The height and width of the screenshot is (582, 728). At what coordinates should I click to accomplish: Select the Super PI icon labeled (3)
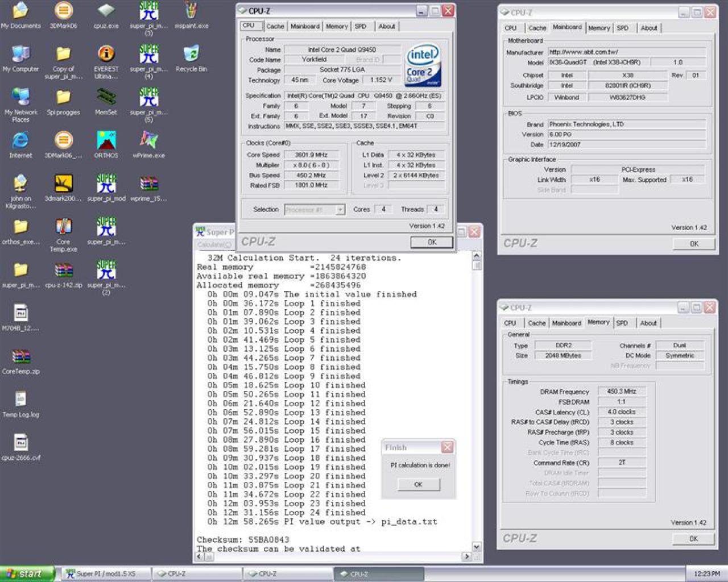(148, 19)
